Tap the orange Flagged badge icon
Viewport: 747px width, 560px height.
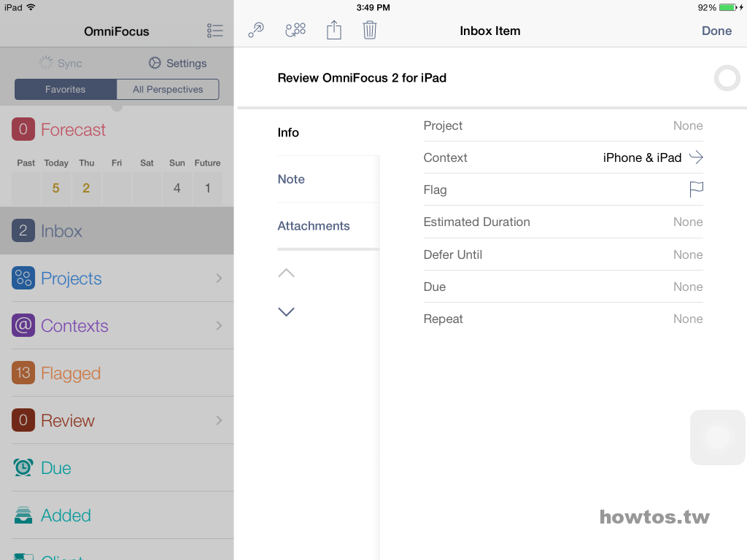[x=23, y=373]
